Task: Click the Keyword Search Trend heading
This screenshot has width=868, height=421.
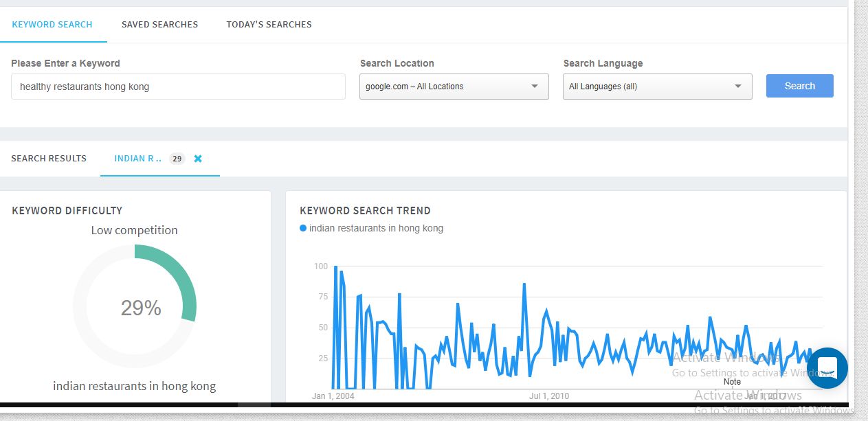Action: [365, 211]
